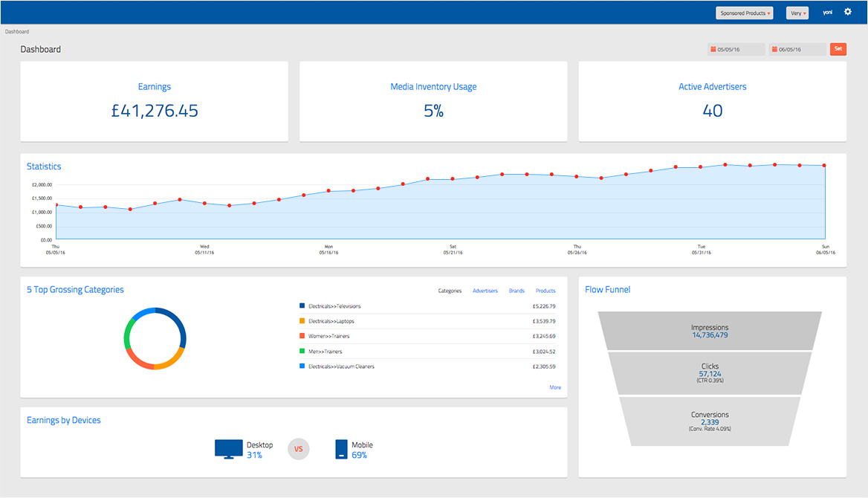This screenshot has height=498, width=868.
Task: Go to the Dashboard breadcrumb
Action: click(17, 31)
